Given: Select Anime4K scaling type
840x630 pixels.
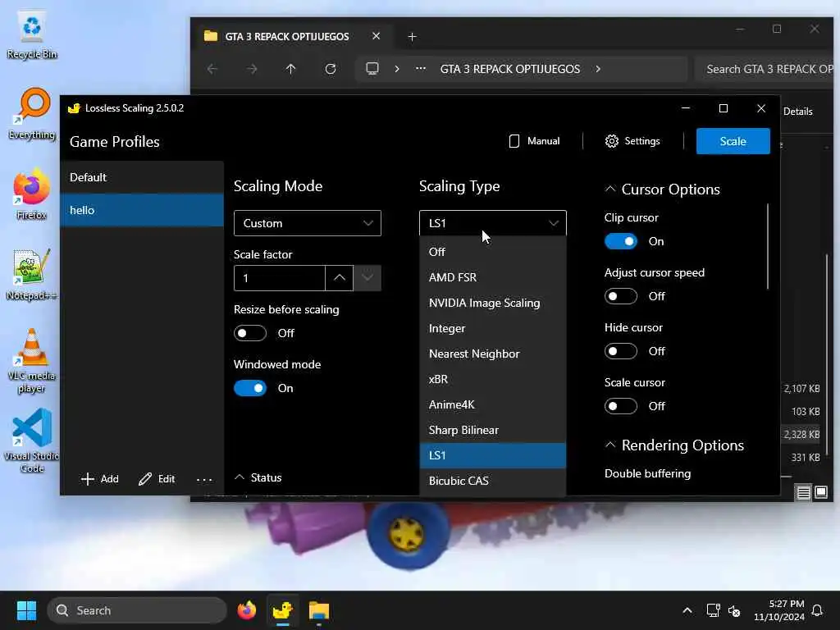Looking at the screenshot, I should [x=493, y=404].
